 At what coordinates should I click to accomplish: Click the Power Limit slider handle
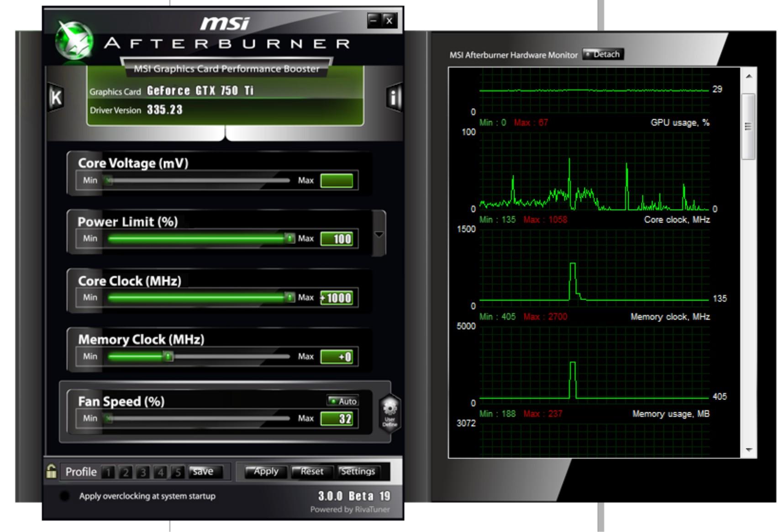[289, 238]
